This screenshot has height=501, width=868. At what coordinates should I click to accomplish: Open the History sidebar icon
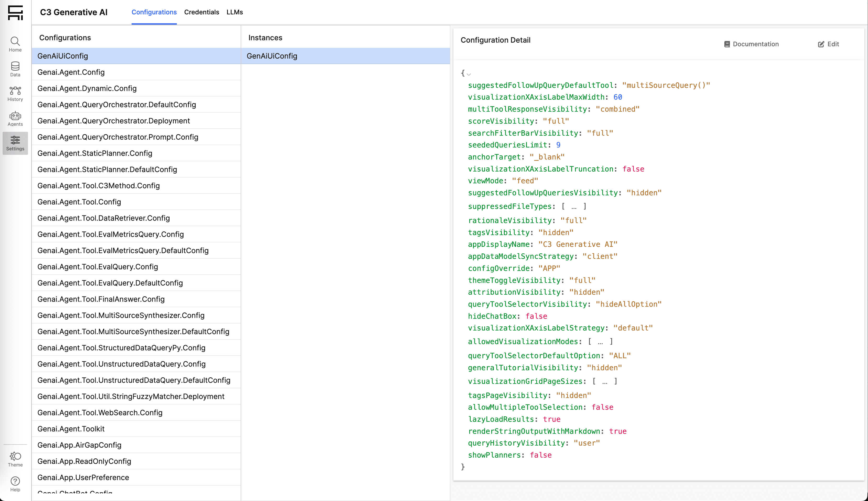coord(15,94)
